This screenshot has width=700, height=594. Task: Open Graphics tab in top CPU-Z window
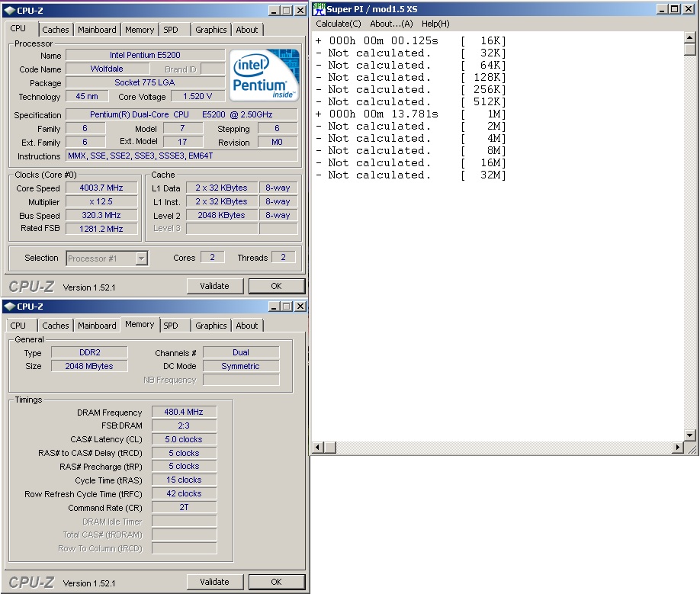pos(210,30)
